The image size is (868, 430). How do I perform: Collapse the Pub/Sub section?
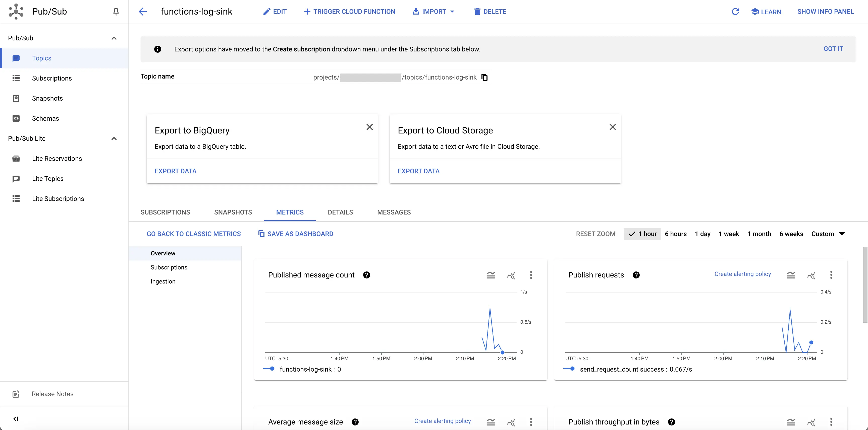coord(114,38)
